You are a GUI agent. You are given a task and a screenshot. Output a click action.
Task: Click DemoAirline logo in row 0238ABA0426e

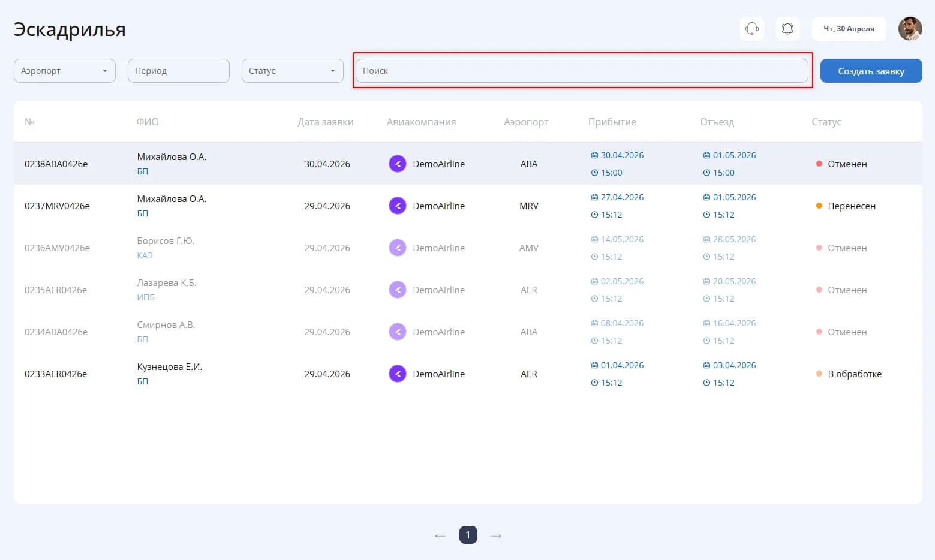tap(398, 164)
